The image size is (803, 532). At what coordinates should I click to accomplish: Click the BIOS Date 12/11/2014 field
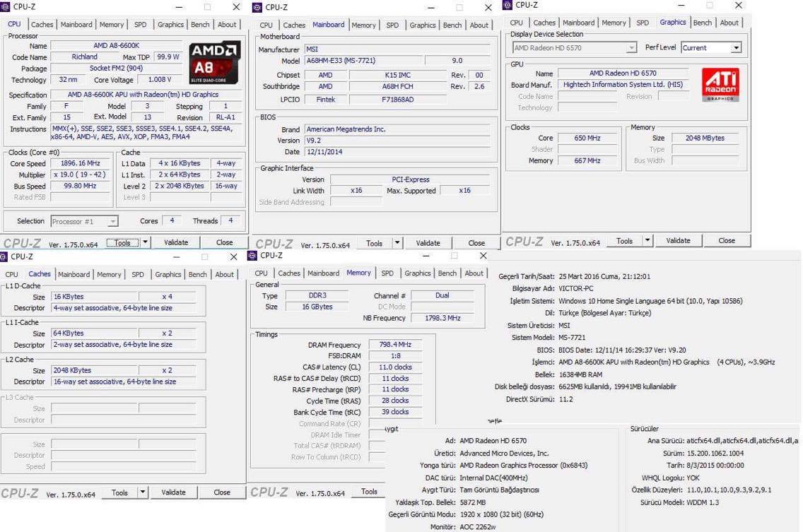[x=397, y=152]
